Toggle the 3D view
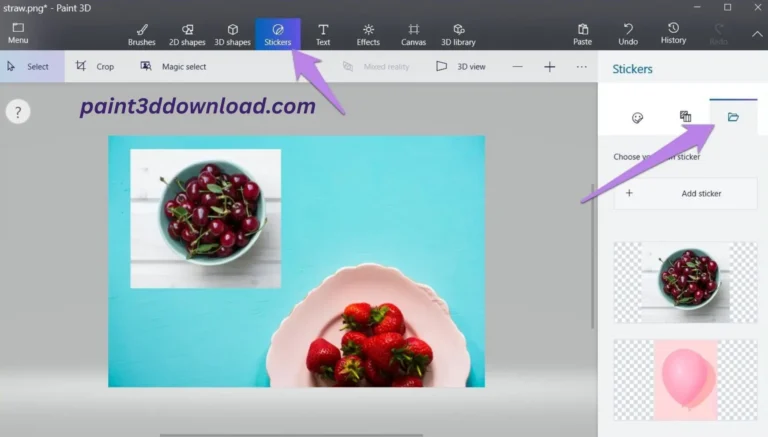768x437 pixels. (461, 66)
